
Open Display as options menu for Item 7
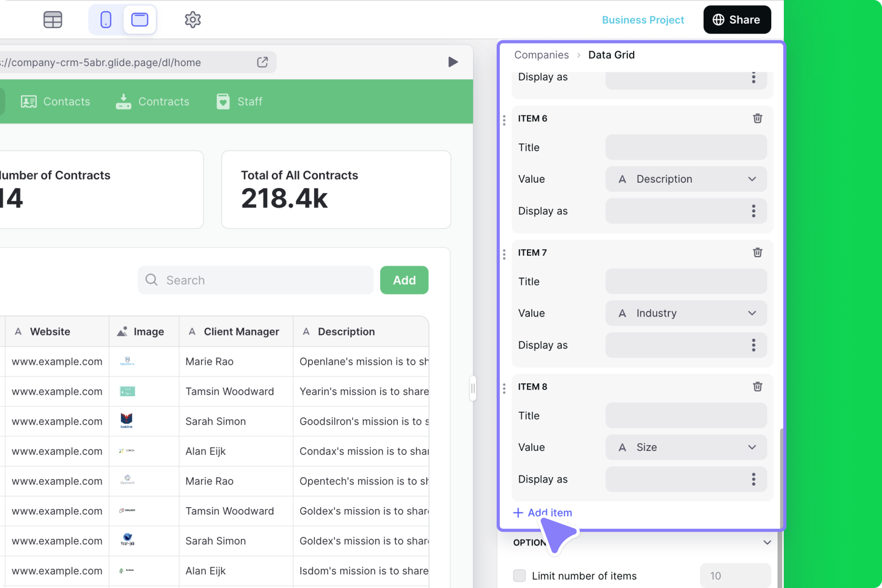(753, 345)
